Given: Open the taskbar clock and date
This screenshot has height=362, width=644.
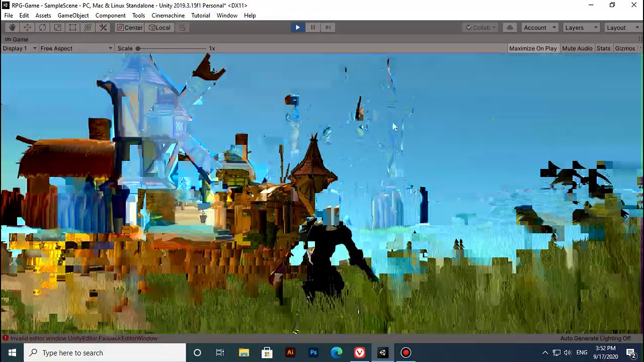Looking at the screenshot, I should tap(605, 352).
